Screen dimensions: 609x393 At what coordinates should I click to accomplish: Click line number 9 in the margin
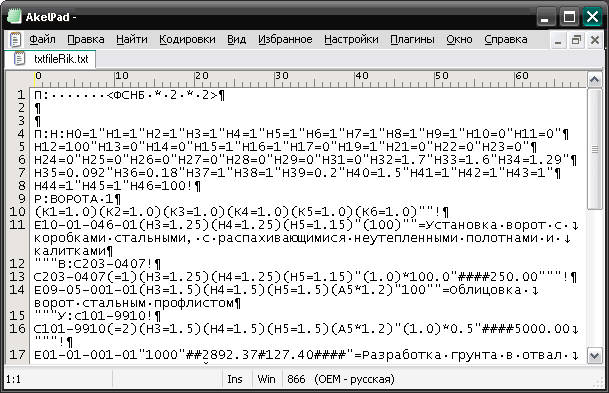pyautogui.click(x=22, y=198)
